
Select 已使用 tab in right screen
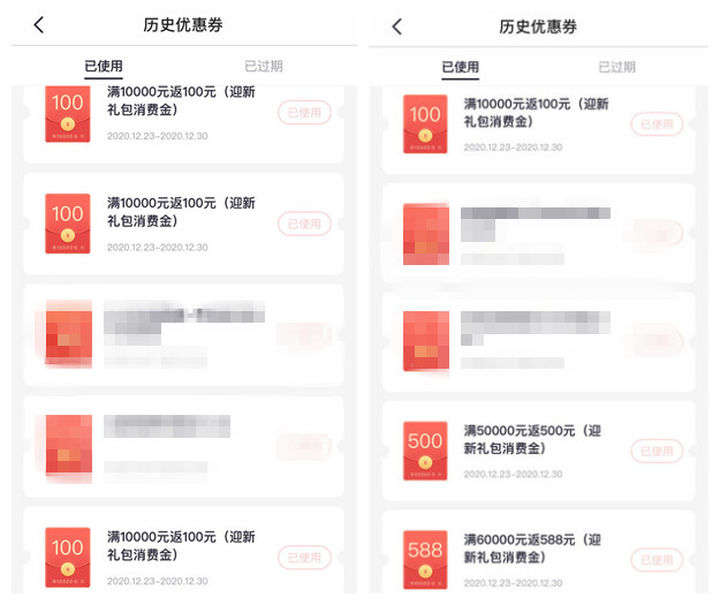tap(461, 67)
